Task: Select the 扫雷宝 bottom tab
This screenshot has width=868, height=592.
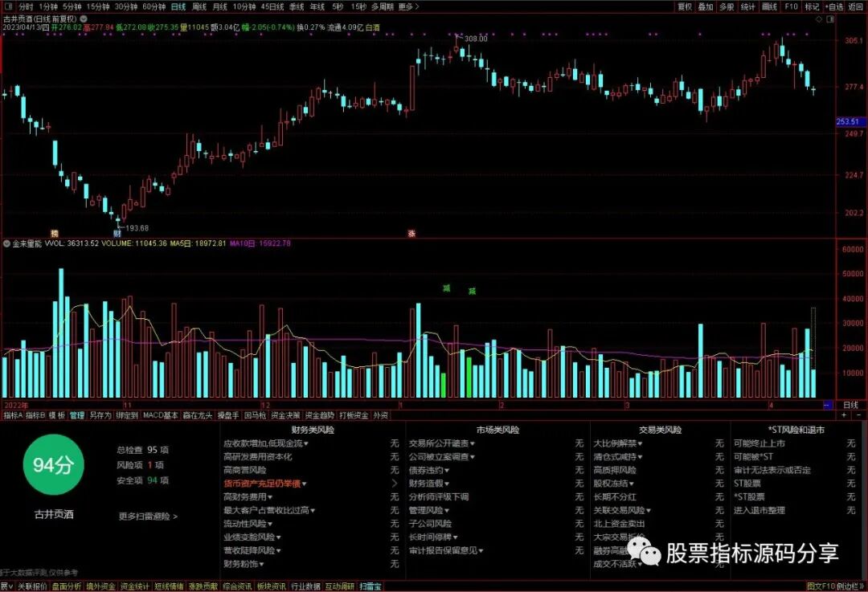Action: 371,586
